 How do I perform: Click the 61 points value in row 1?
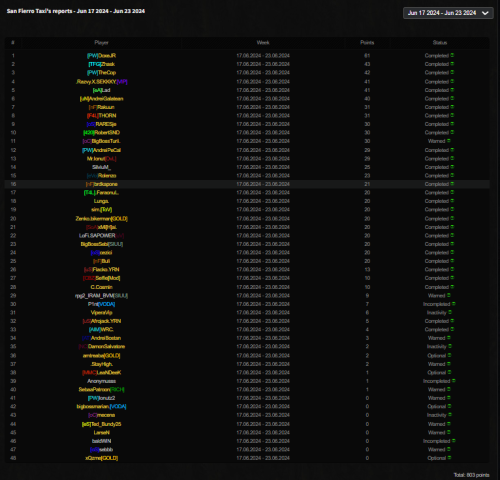[x=367, y=56]
